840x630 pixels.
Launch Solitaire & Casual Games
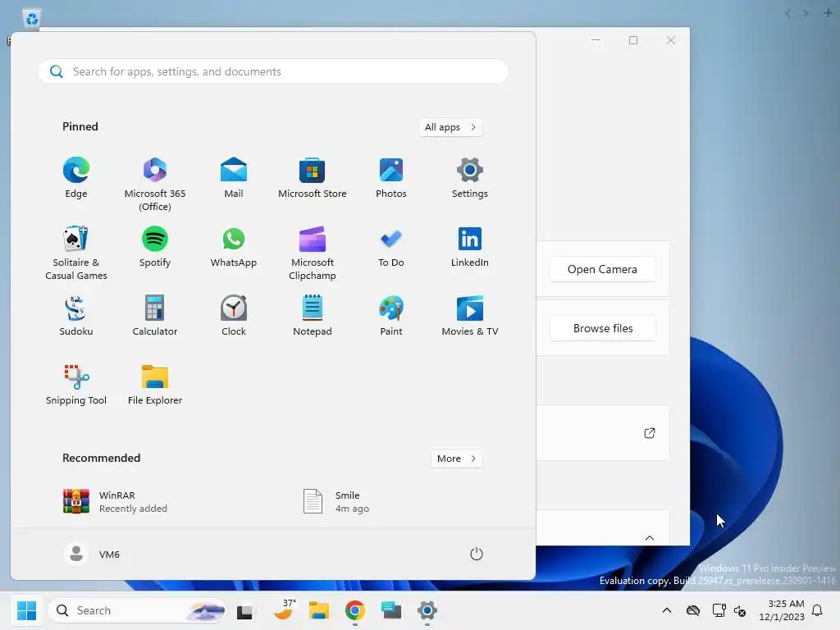click(x=76, y=253)
